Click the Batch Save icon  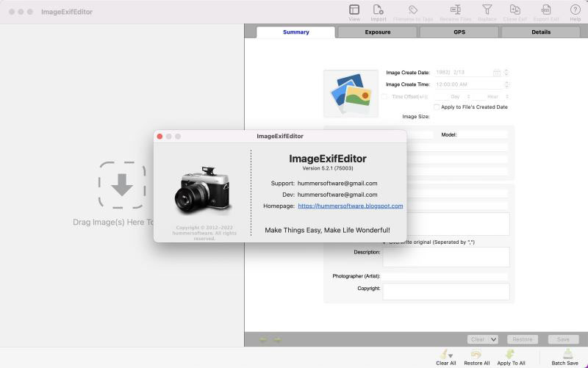(x=567, y=354)
